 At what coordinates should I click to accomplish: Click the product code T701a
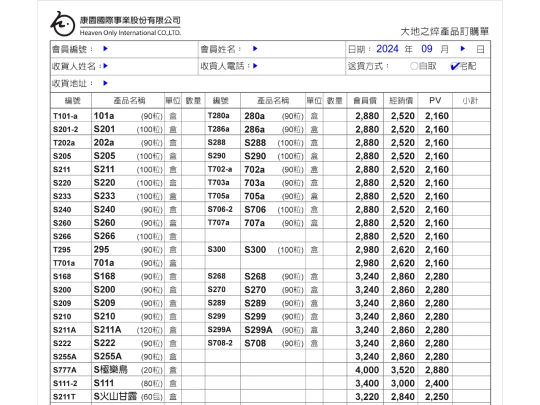(x=64, y=263)
